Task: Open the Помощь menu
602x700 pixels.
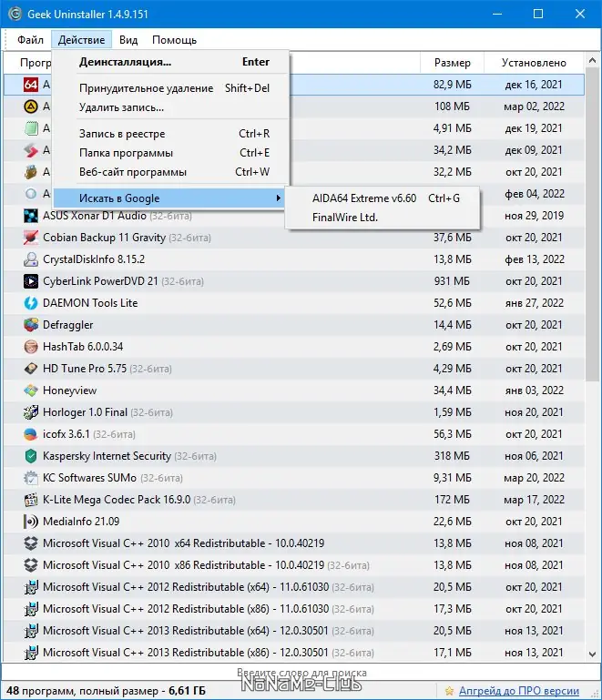Action: (x=174, y=40)
